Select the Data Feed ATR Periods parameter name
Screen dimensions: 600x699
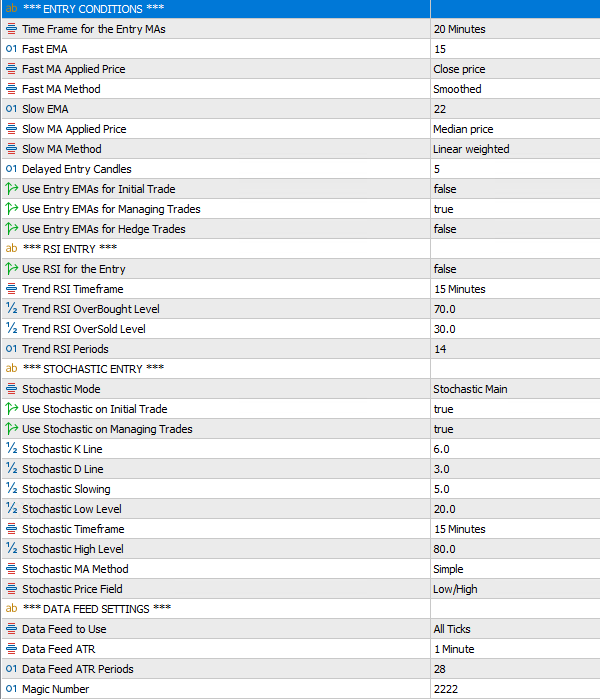78,669
